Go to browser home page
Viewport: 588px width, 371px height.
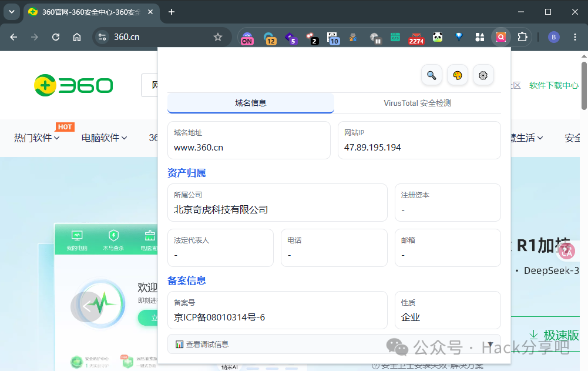coord(77,37)
